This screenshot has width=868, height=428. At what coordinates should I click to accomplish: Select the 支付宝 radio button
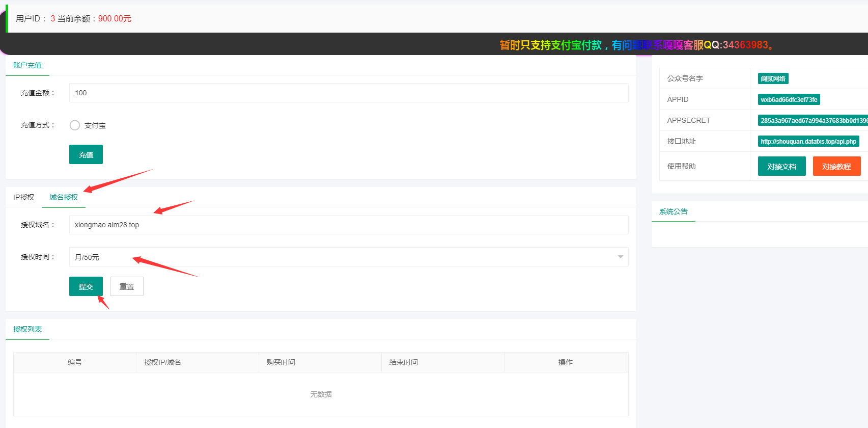click(75, 125)
